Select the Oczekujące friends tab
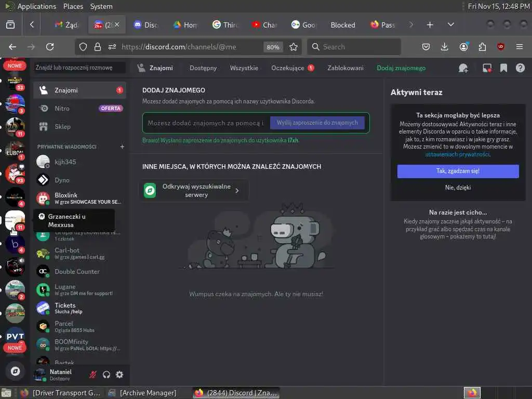The width and height of the screenshot is (532, 399). point(292,68)
